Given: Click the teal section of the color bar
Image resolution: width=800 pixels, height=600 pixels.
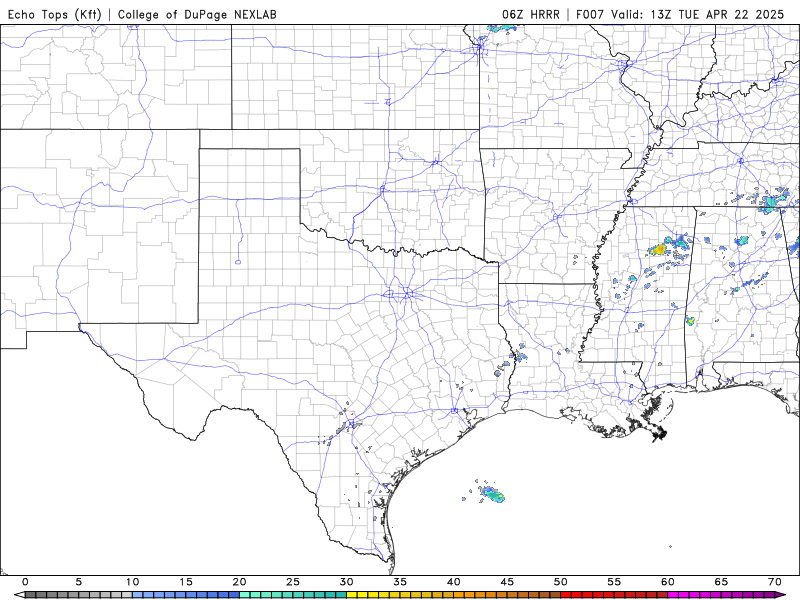Looking at the screenshot, I should point(293,595).
